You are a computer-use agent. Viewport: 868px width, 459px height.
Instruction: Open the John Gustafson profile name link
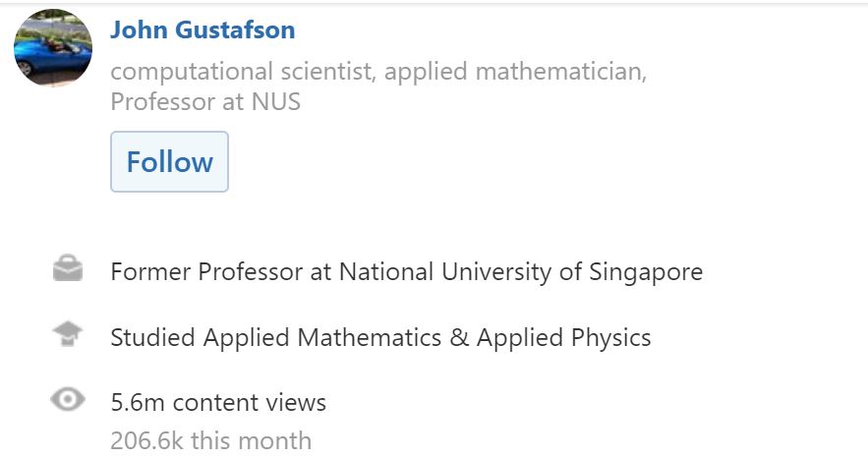pyautogui.click(x=203, y=29)
